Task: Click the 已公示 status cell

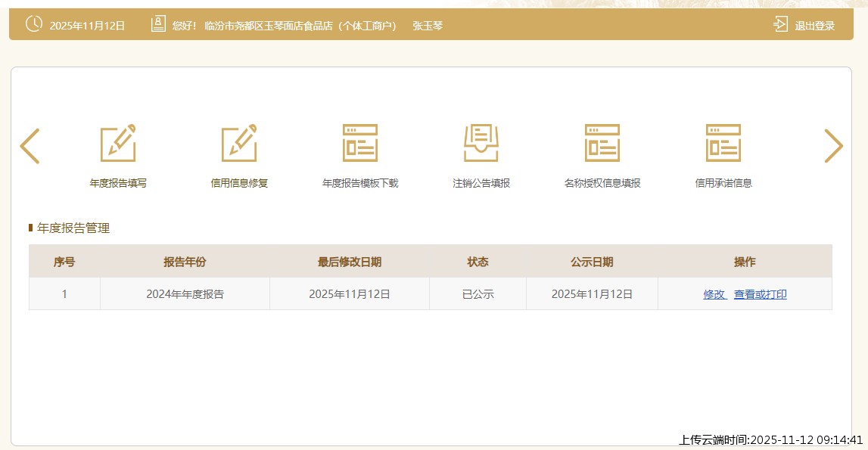Action: [478, 294]
